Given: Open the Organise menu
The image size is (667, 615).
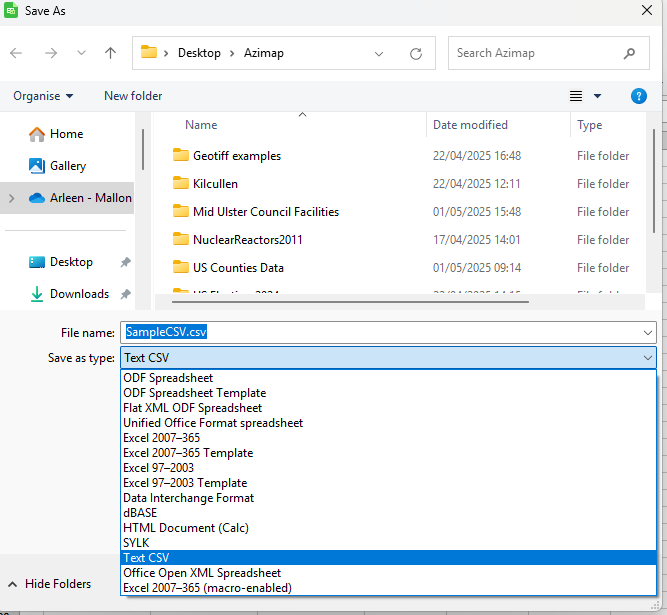Looking at the screenshot, I should (43, 96).
